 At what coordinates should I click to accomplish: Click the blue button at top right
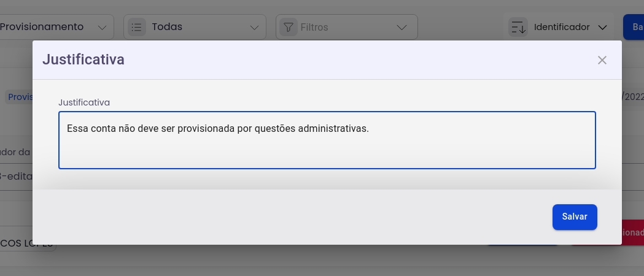click(x=633, y=27)
